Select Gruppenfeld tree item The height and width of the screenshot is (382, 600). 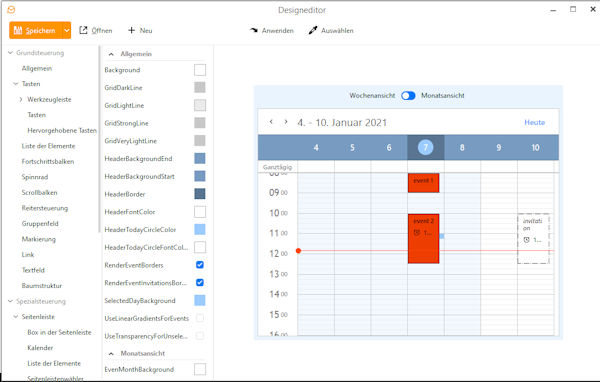(x=40, y=224)
